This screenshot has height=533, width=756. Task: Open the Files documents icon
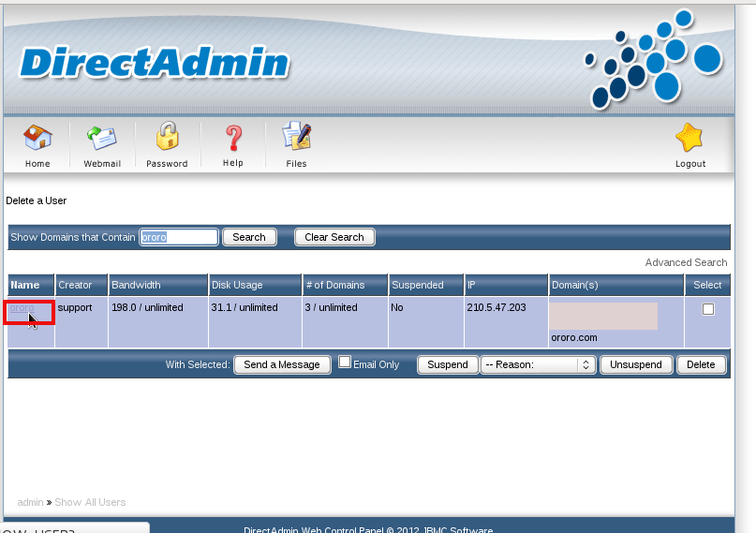[297, 136]
